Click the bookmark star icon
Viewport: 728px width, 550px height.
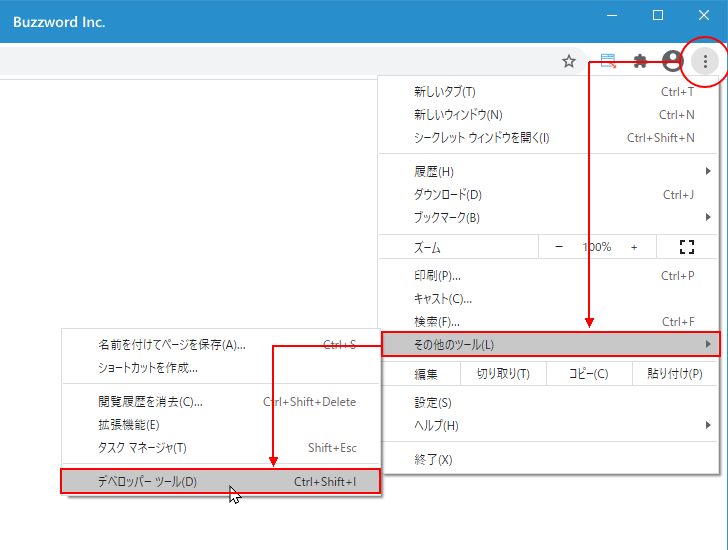(569, 62)
